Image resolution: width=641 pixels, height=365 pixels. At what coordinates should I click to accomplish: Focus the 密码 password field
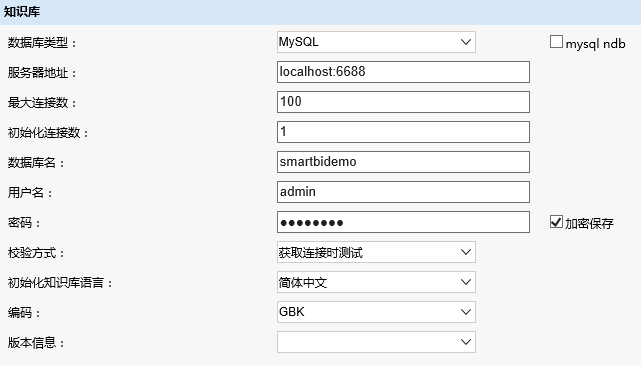[403, 222]
